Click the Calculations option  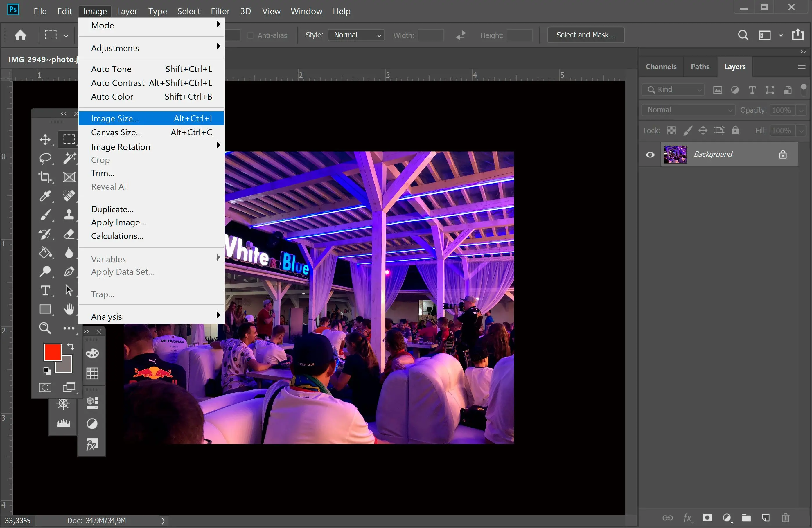[116, 236]
